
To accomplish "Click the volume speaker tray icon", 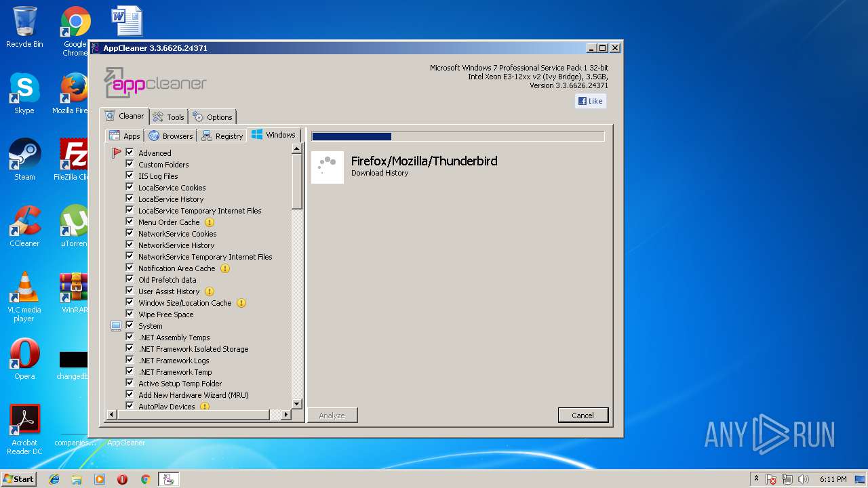I will (x=804, y=479).
